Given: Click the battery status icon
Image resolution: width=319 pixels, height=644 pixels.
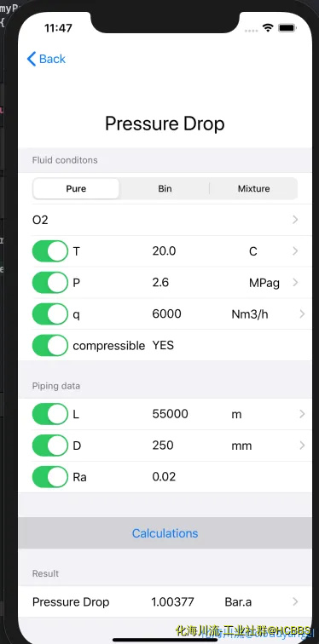Looking at the screenshot, I should (x=287, y=28).
